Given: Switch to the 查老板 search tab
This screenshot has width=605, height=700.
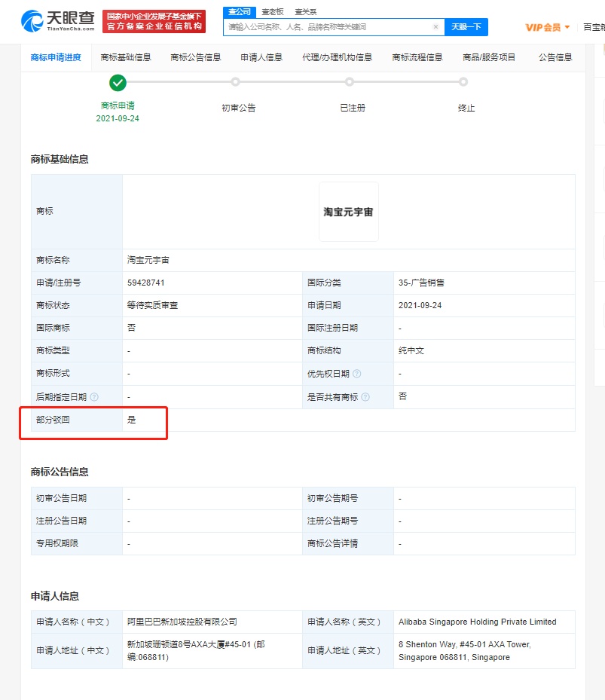Looking at the screenshot, I should 273,11.
